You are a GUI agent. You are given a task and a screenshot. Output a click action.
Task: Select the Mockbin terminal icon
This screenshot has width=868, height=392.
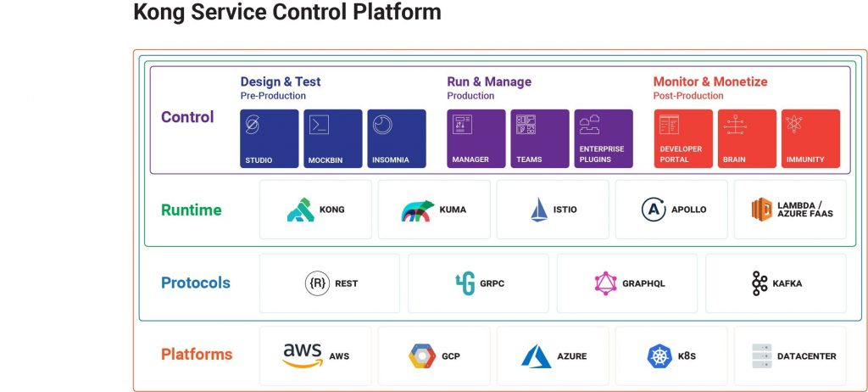click(319, 124)
